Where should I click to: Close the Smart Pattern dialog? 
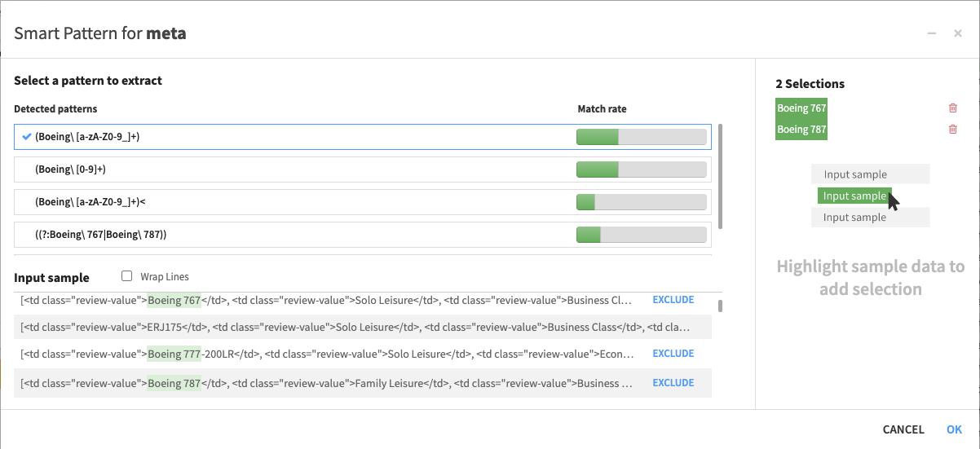tap(958, 33)
